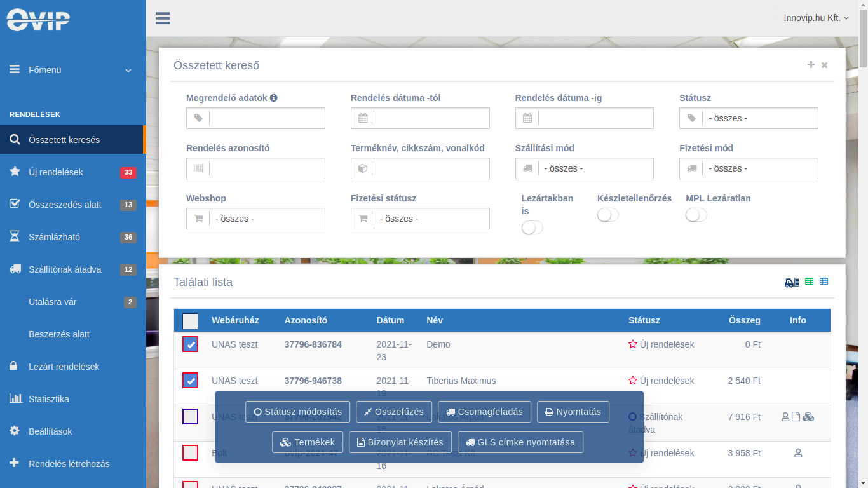Open Összeszedés alatt in the sidebar

[x=73, y=205]
